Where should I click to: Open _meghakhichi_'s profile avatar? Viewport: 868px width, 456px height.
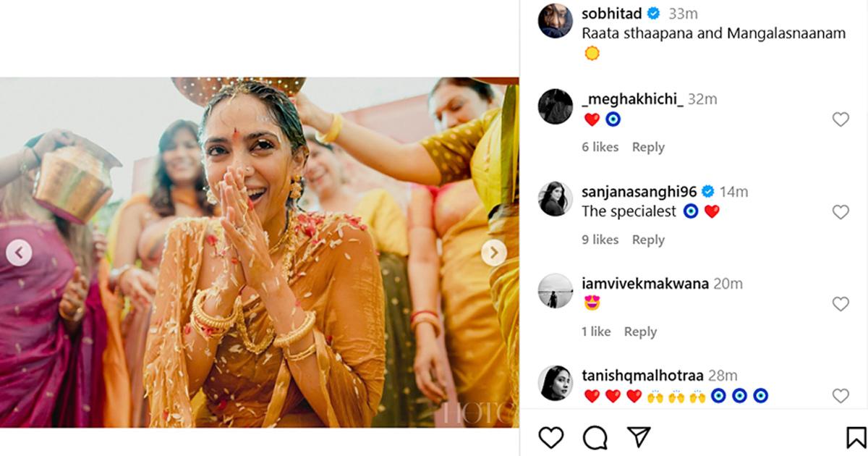pos(556,106)
